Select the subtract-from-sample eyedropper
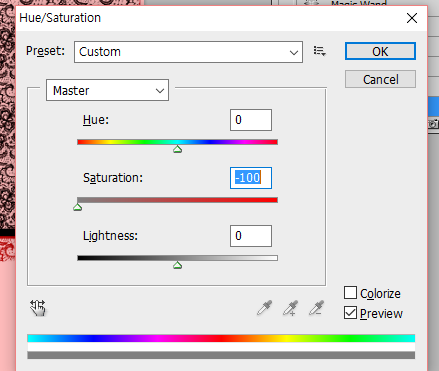Screen dimensions: 439x371 [x=316, y=308]
